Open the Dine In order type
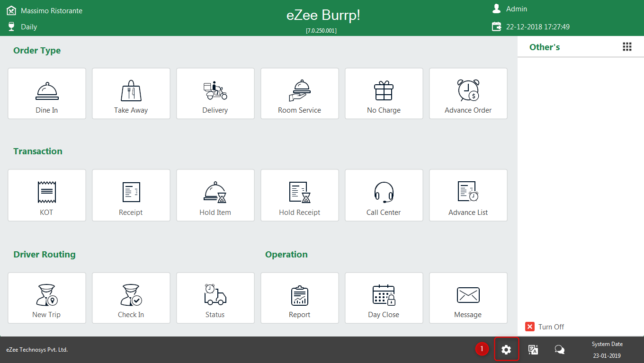 [47, 93]
